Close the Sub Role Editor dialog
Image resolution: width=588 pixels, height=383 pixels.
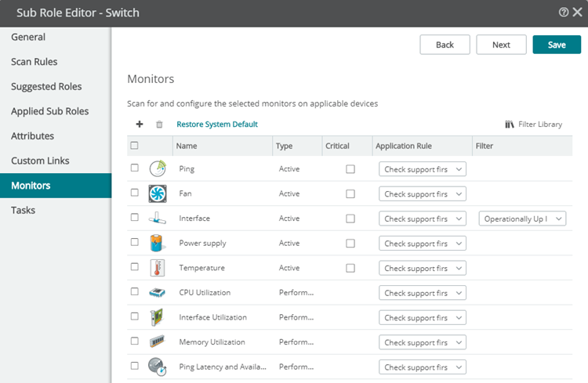(x=578, y=13)
